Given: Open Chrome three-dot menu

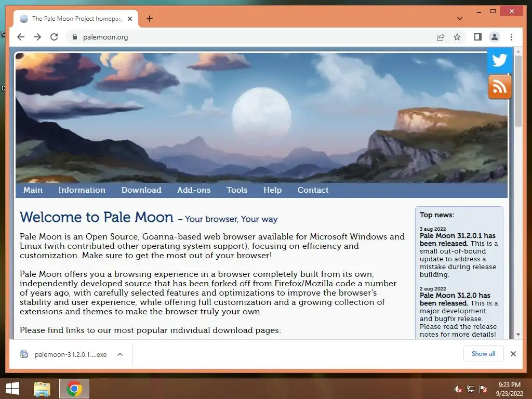Looking at the screenshot, I should (x=511, y=37).
